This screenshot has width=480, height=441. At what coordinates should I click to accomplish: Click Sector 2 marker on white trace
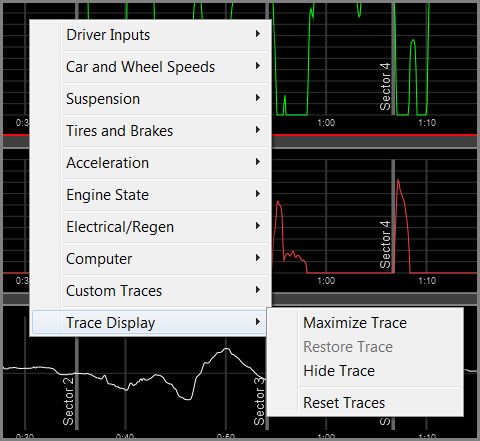[x=68, y=401]
